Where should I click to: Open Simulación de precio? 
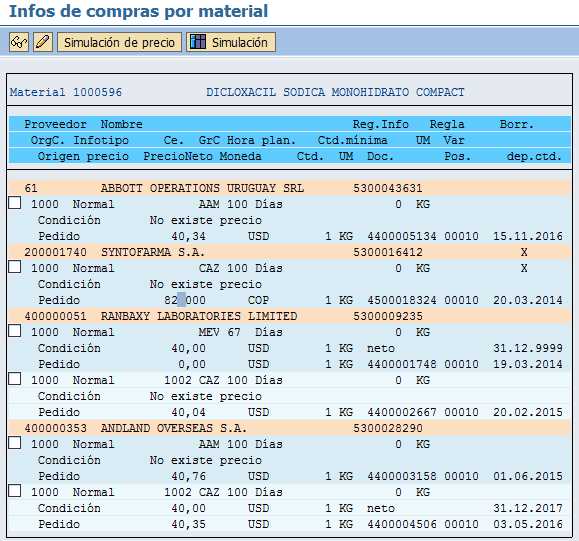[119, 42]
